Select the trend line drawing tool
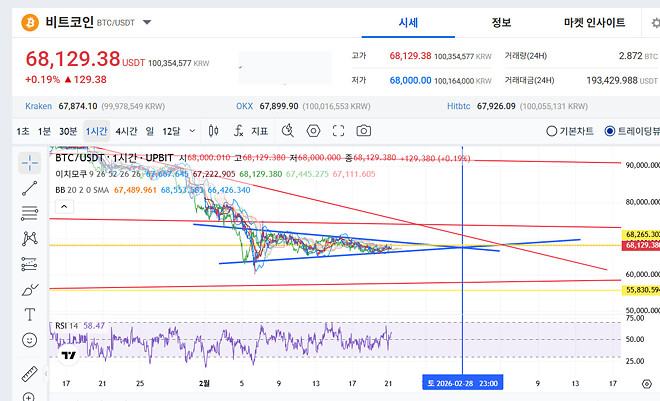 click(30, 186)
